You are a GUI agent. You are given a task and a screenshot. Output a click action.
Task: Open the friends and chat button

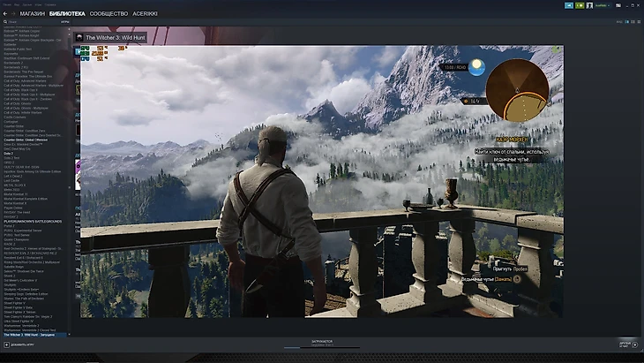pos(628,344)
